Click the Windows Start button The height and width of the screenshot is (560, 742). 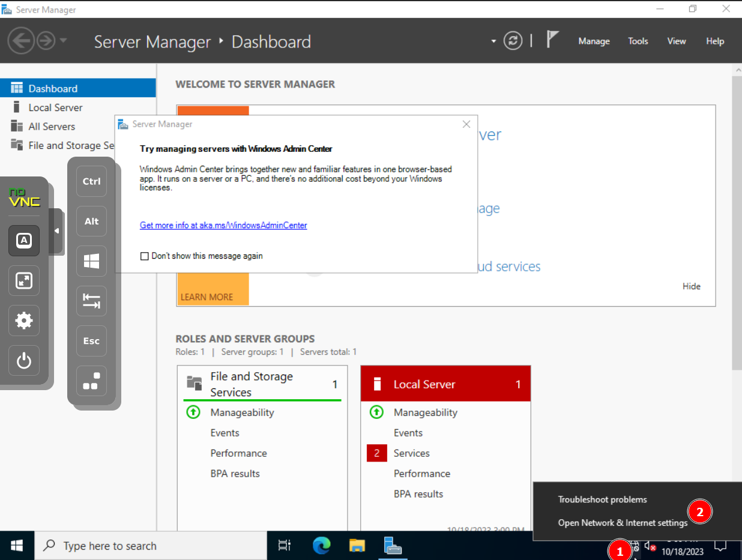[x=17, y=546]
